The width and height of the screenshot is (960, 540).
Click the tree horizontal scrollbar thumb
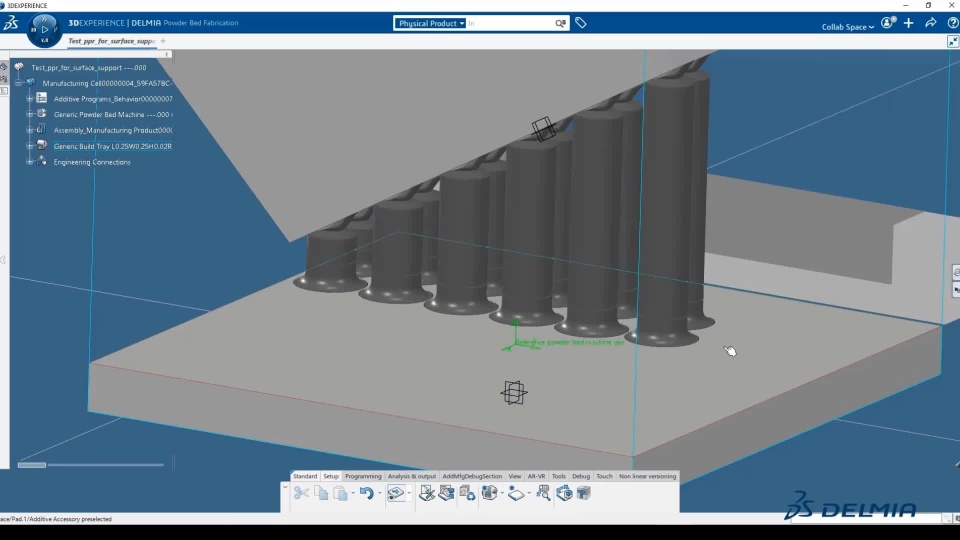pyautogui.click(x=32, y=465)
